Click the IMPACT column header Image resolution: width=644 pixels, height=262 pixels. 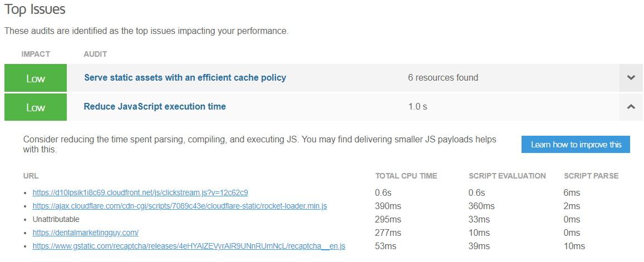[x=36, y=54]
